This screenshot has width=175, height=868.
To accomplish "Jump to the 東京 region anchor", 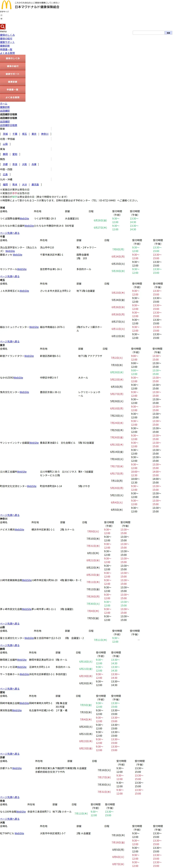I will [x=34, y=134].
